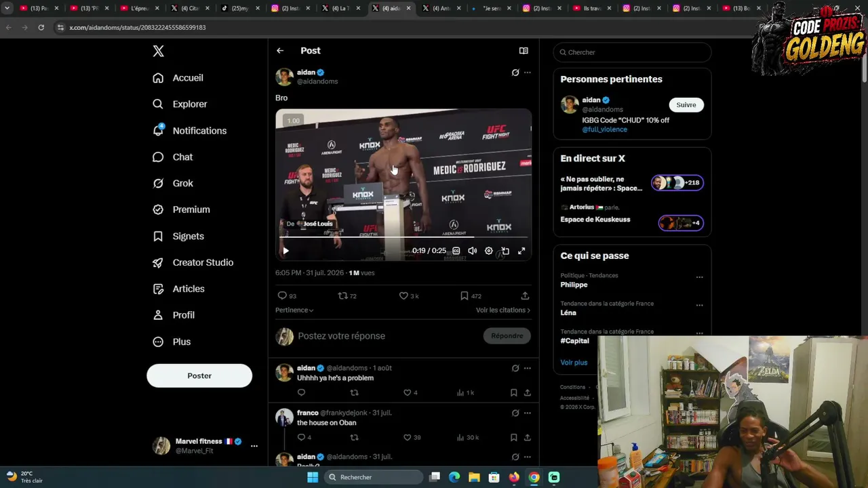
Task: Mute the video sound
Action: pyautogui.click(x=473, y=251)
